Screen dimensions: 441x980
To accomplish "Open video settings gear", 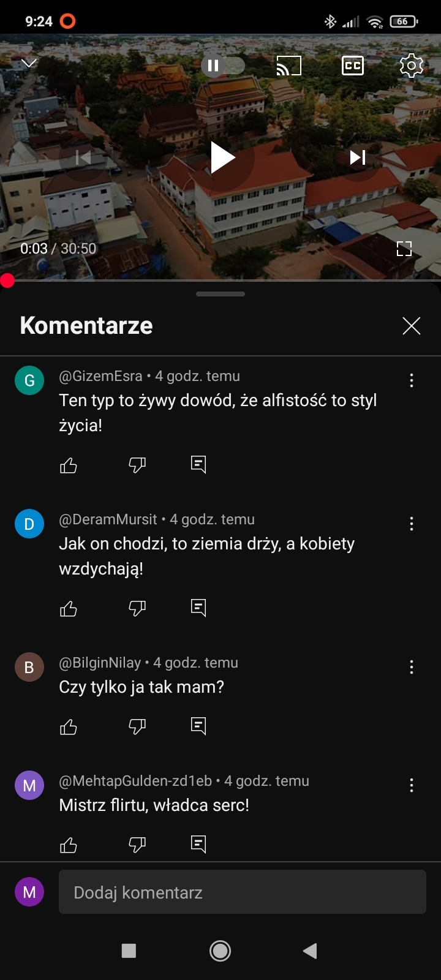I will coord(411,66).
